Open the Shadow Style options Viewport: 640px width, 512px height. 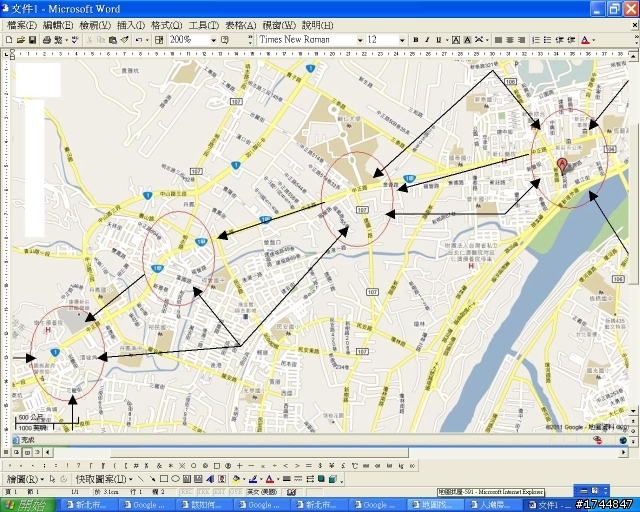321,479
